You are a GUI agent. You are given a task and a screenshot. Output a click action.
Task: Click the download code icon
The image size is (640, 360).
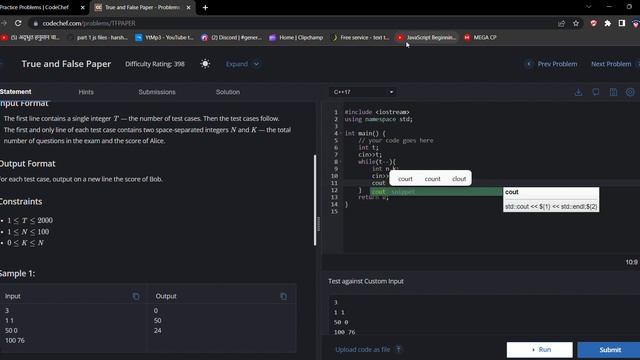(578, 92)
